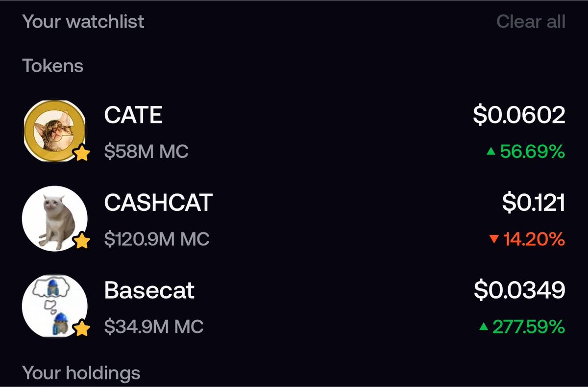Image resolution: width=588 pixels, height=387 pixels.
Task: Open the Basecat token avatar icon
Action: tap(55, 305)
